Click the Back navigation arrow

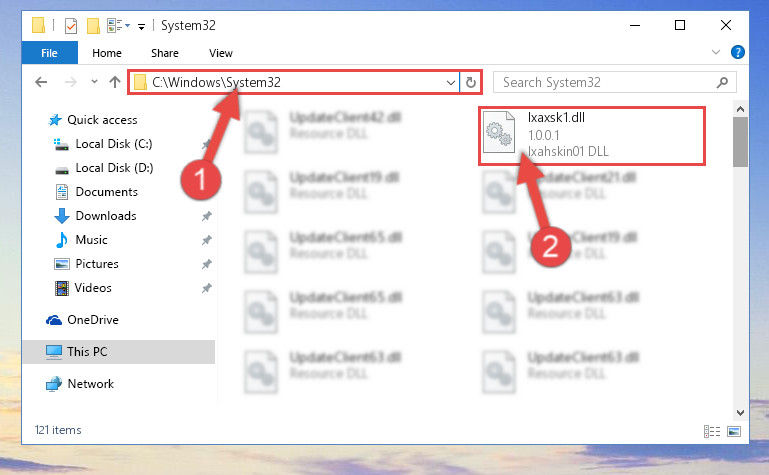pos(41,82)
